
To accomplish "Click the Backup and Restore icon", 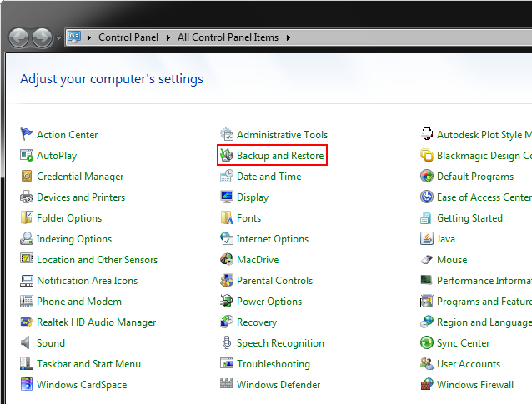I will click(x=227, y=156).
